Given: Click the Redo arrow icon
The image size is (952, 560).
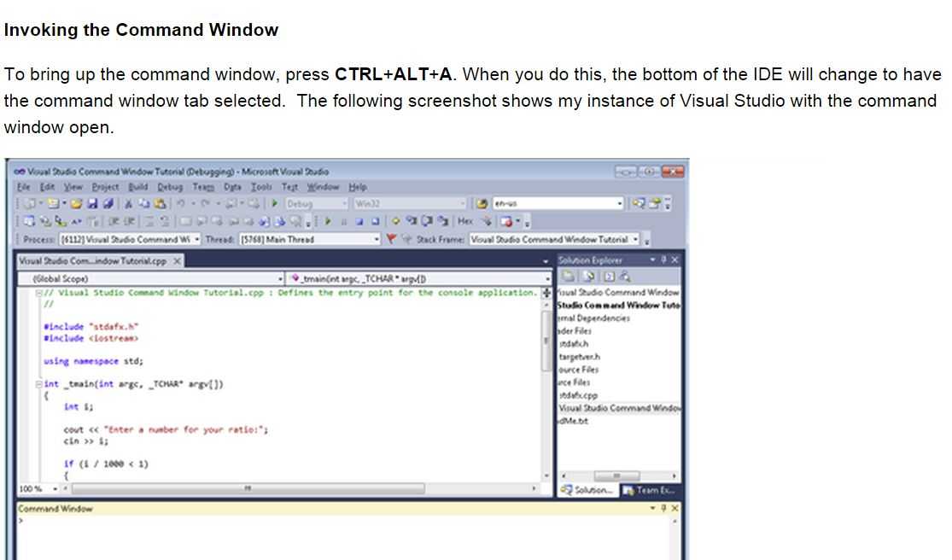Looking at the screenshot, I should [205, 204].
